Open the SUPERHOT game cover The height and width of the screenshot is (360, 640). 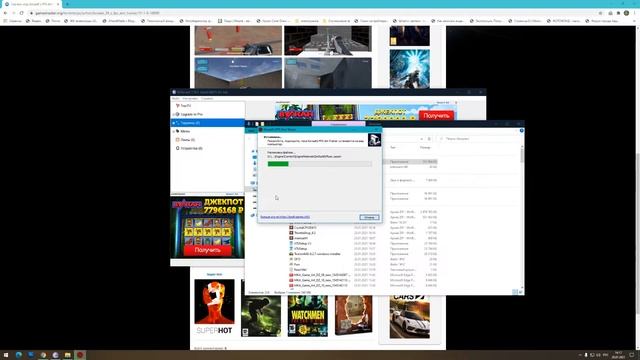[214, 307]
